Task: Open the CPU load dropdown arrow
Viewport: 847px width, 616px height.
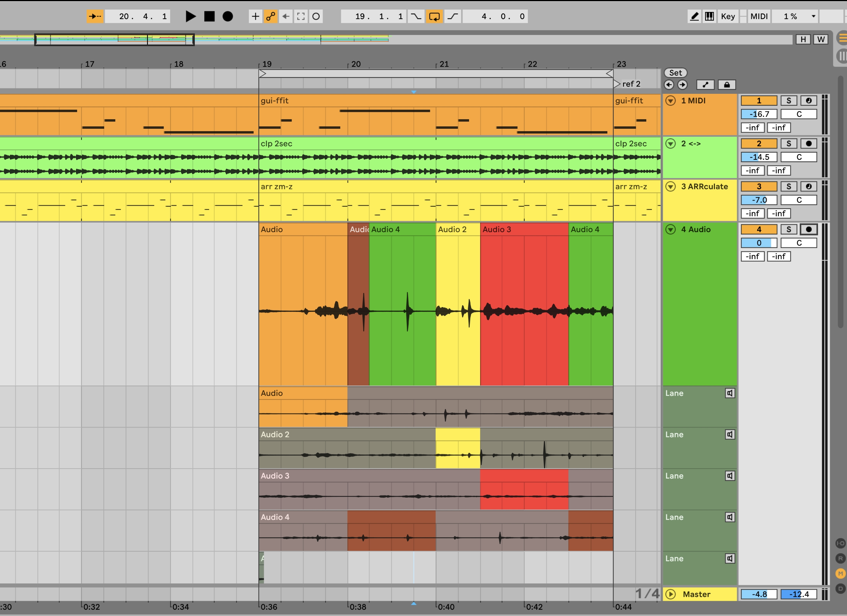Action: tap(813, 16)
